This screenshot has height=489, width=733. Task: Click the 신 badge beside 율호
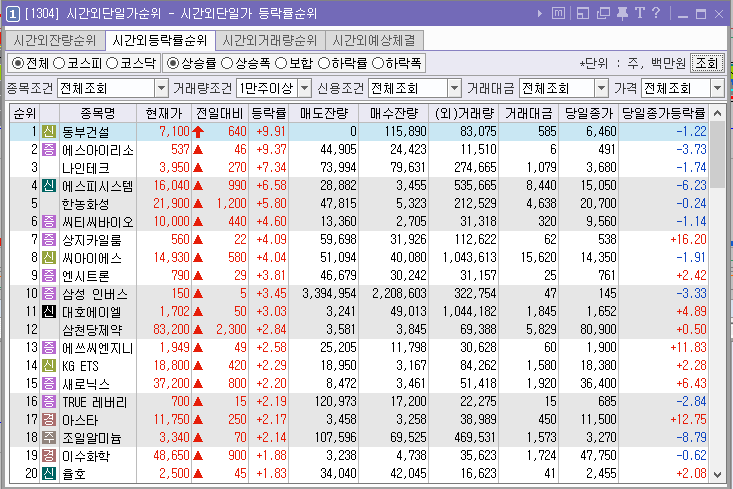click(x=49, y=474)
